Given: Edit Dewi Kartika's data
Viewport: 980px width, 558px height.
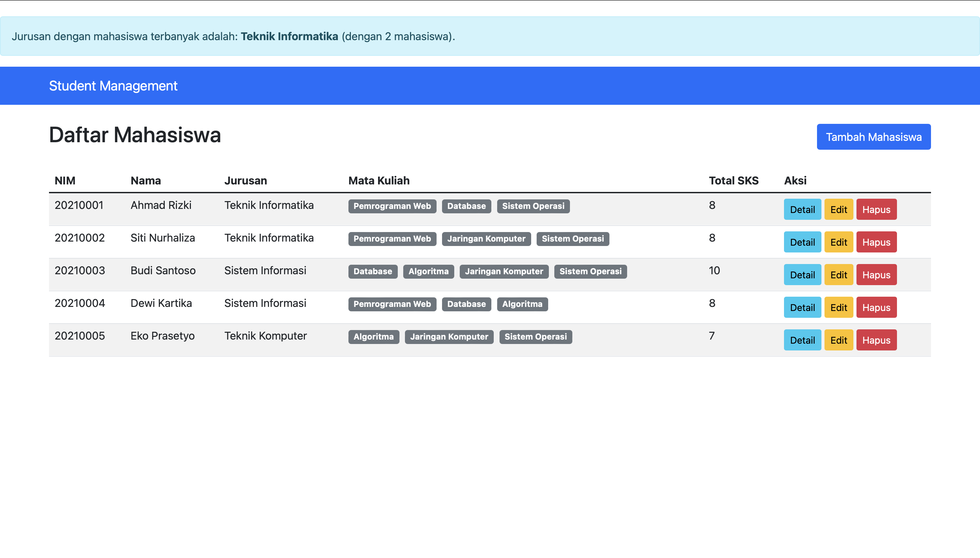Looking at the screenshot, I should point(838,307).
